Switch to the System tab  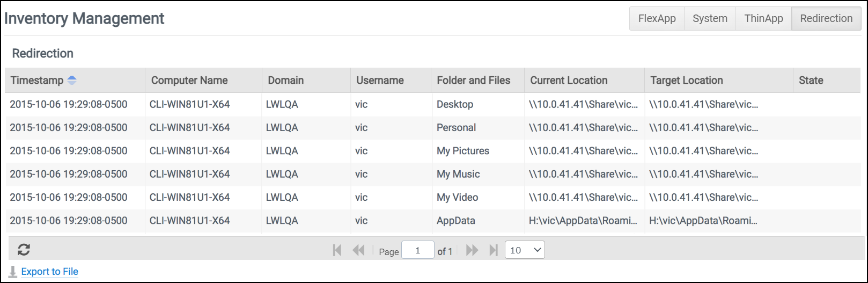[710, 19]
